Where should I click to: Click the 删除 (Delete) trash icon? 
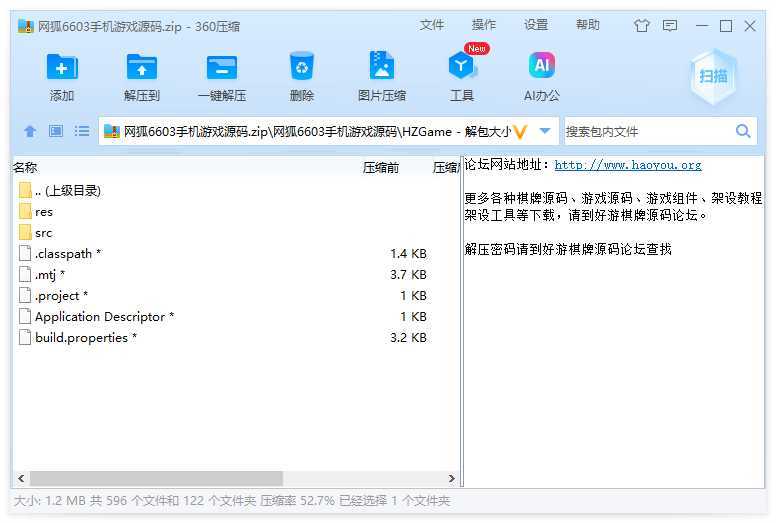(301, 68)
